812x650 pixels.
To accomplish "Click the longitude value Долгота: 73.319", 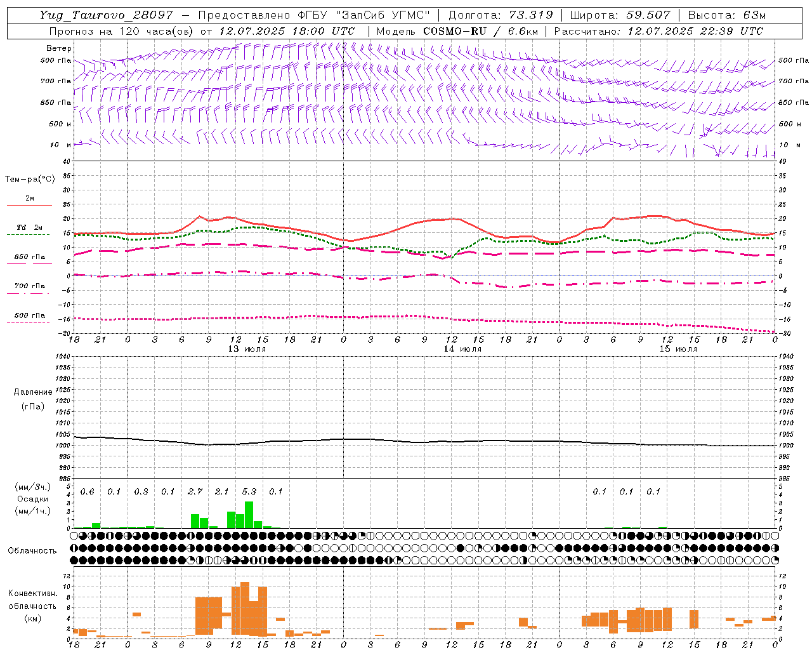I will pyautogui.click(x=501, y=15).
